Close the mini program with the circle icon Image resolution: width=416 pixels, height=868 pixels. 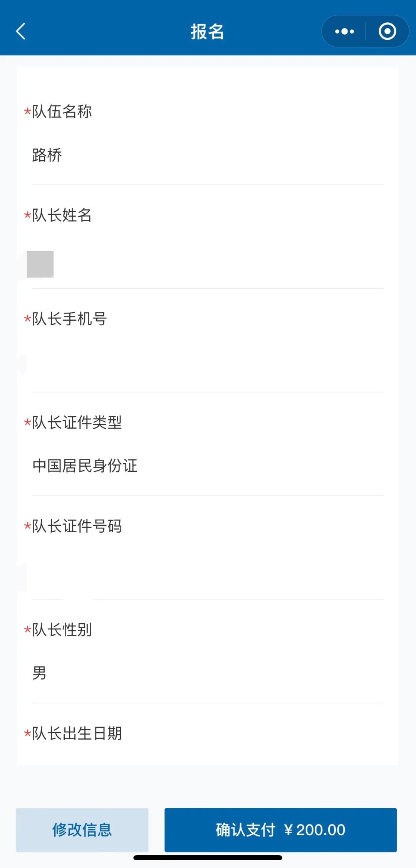pos(387,31)
